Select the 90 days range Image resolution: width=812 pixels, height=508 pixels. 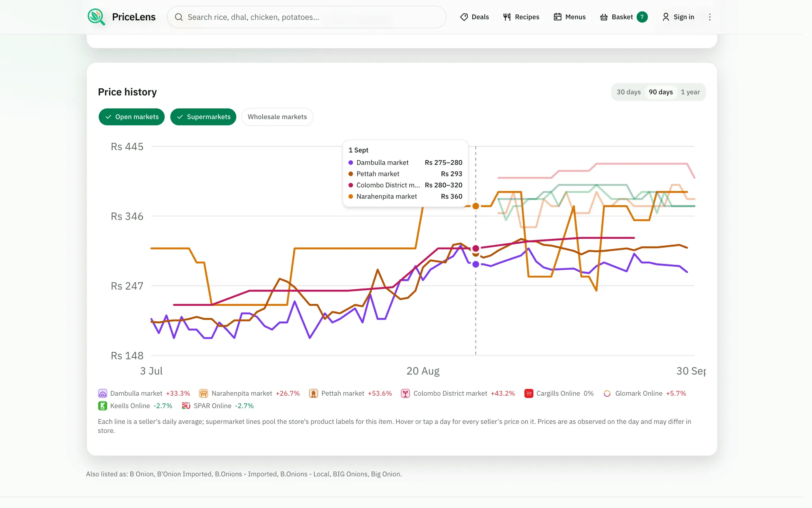point(661,92)
